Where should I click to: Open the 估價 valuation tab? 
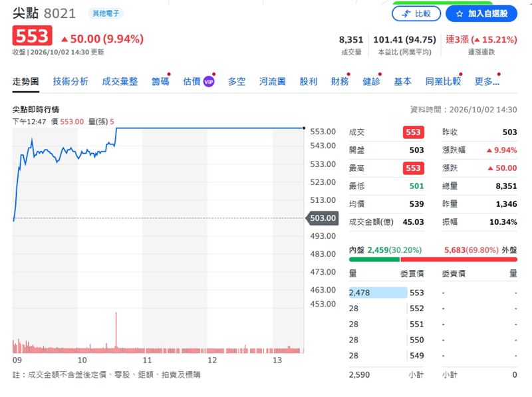(x=192, y=82)
